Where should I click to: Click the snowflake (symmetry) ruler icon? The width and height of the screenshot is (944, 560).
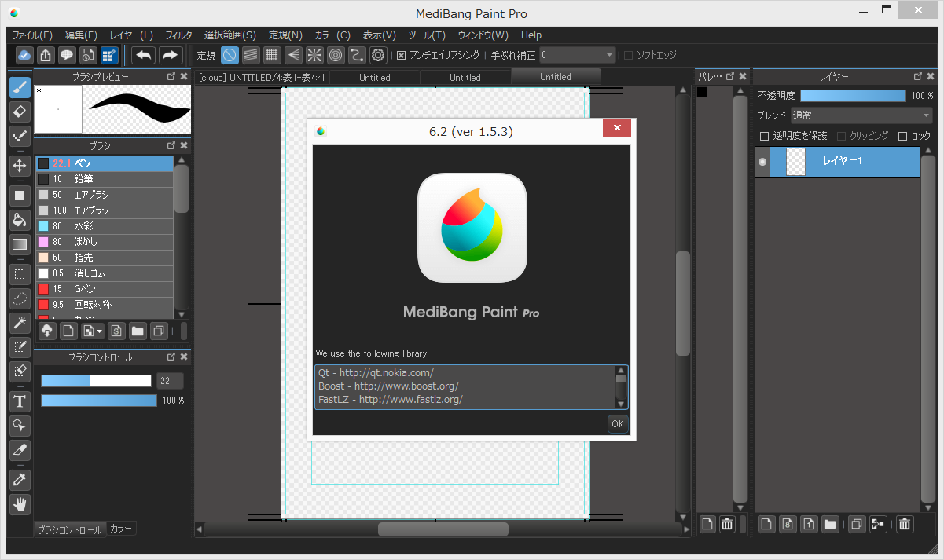[314, 55]
